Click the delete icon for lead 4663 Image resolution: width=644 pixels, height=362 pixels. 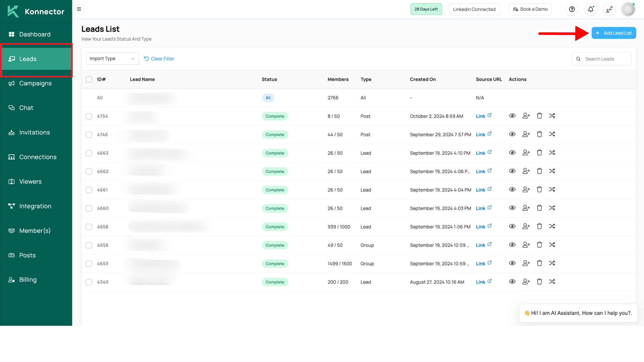click(x=539, y=153)
